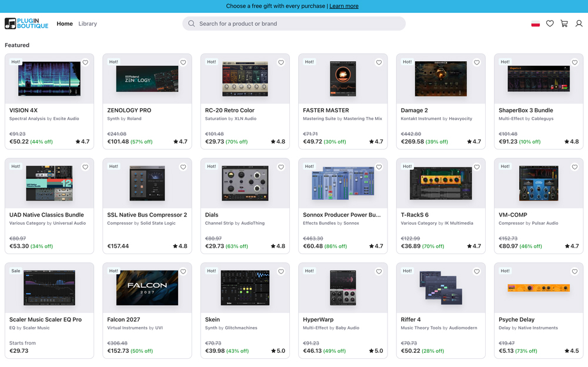Heart the Psyche Delay card
The width and height of the screenshot is (588, 367).
tap(574, 271)
